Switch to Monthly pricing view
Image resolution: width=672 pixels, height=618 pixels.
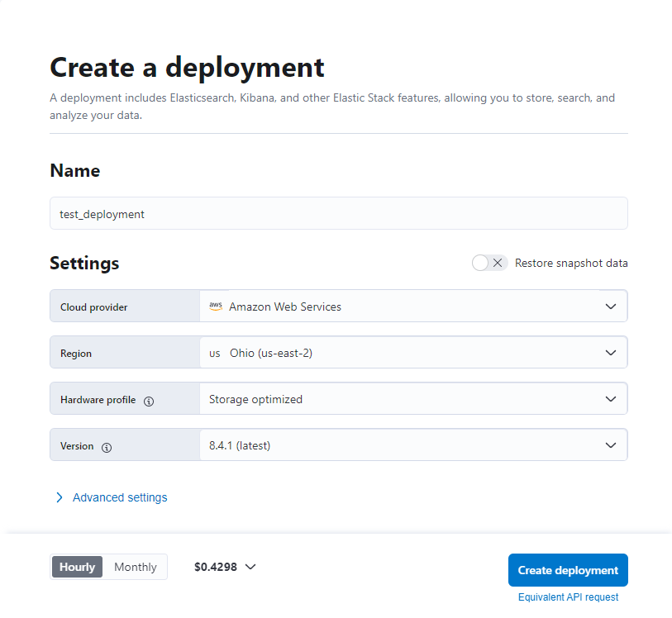136,567
